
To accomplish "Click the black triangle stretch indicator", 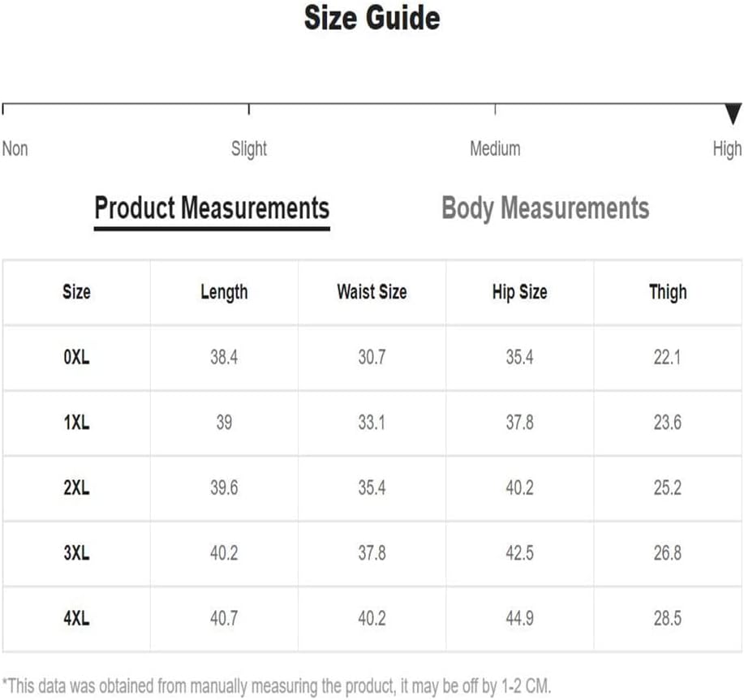I will 733,114.
